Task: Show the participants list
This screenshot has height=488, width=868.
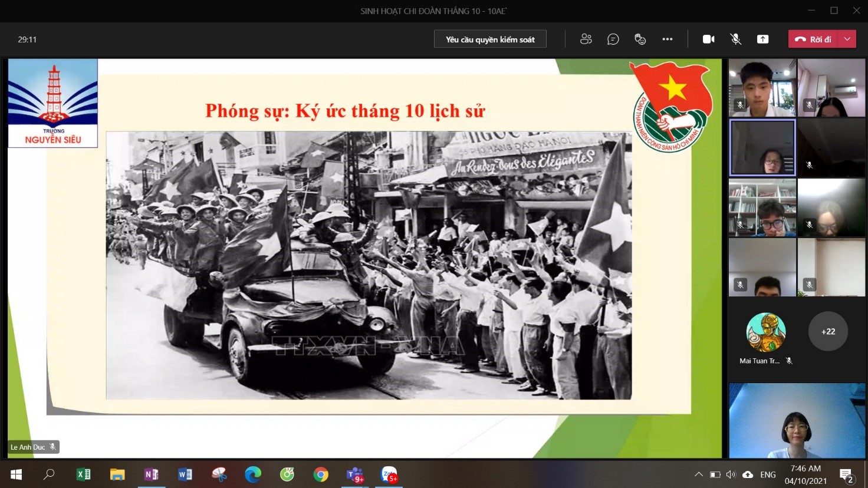Action: pyautogui.click(x=586, y=39)
